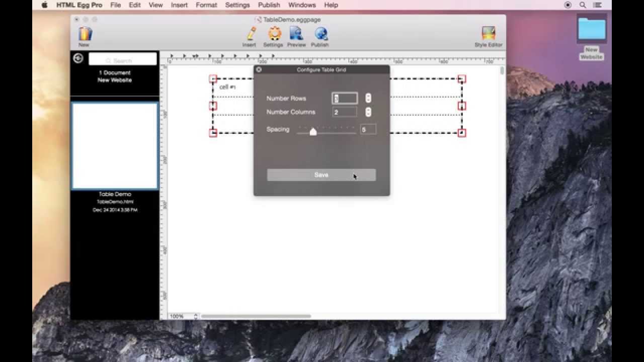This screenshot has width=644, height=362.
Task: Click the bottom-right red table handle
Action: coord(461,133)
